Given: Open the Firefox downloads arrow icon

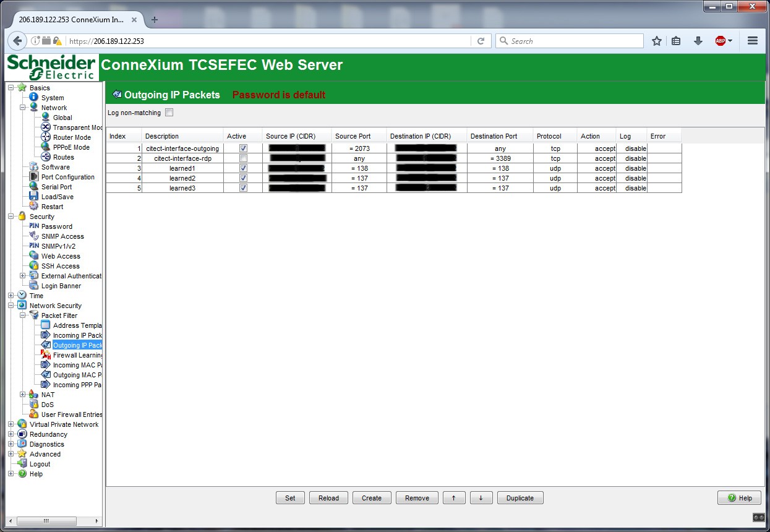Looking at the screenshot, I should click(698, 41).
